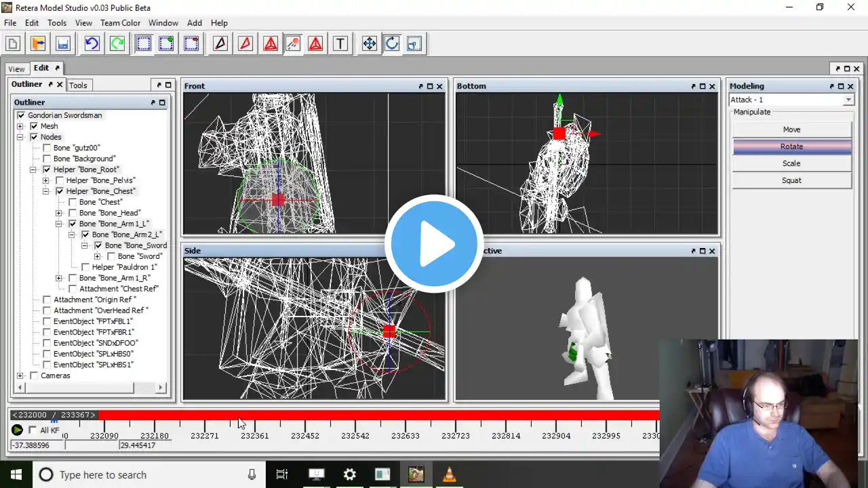This screenshot has height=488, width=868.
Task: Select the animation bone editing mode icon
Action: (x=293, y=44)
